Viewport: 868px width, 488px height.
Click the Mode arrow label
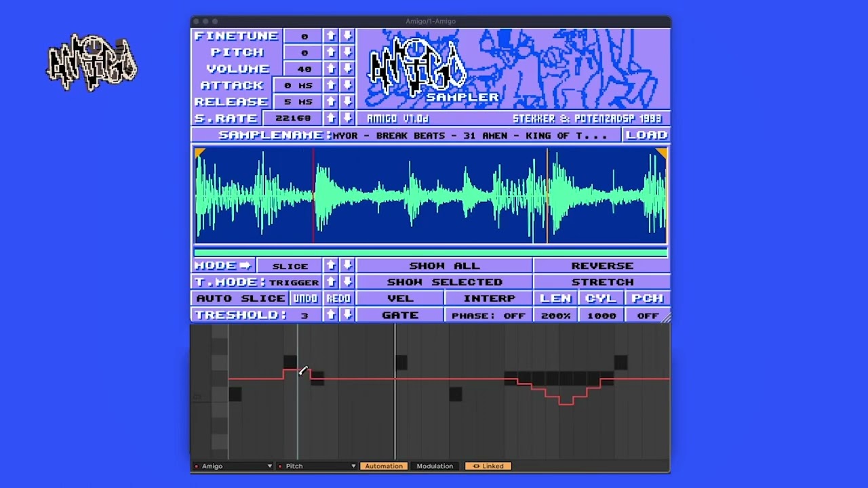tap(223, 266)
